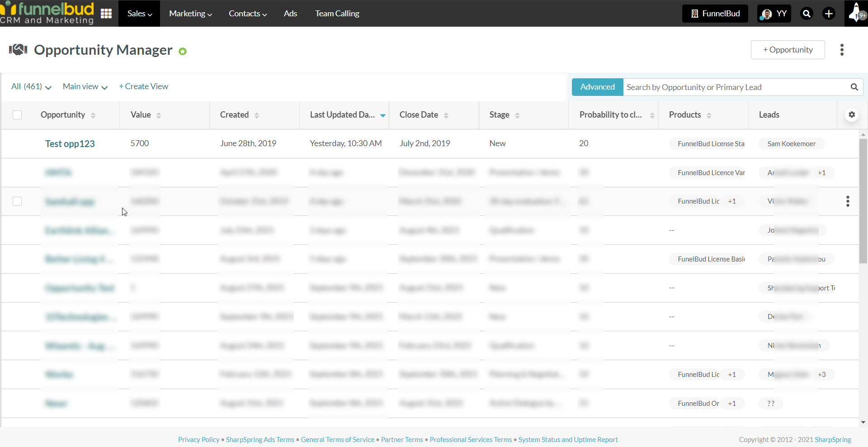The width and height of the screenshot is (868, 447).
Task: Go to Team Calling
Action: 337,14
